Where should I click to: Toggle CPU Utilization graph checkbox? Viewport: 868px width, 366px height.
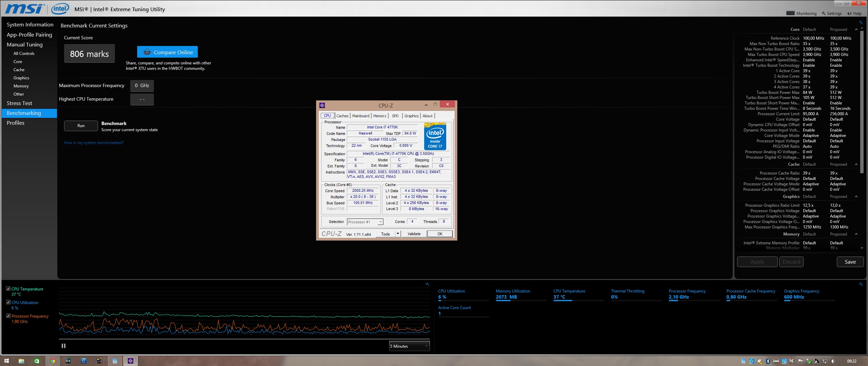pyautogui.click(x=8, y=302)
